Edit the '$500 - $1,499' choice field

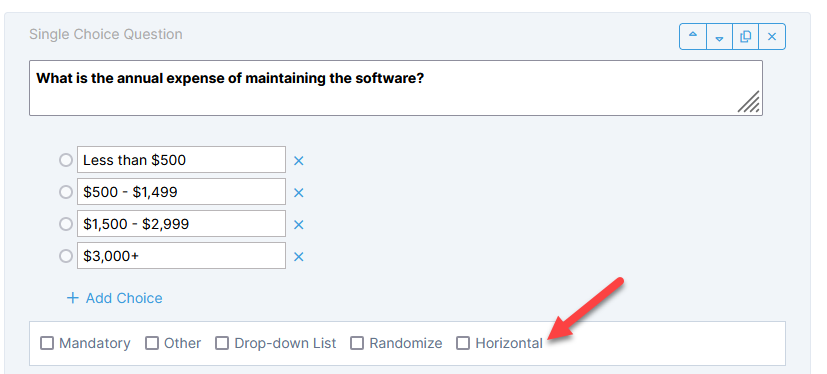coord(181,191)
